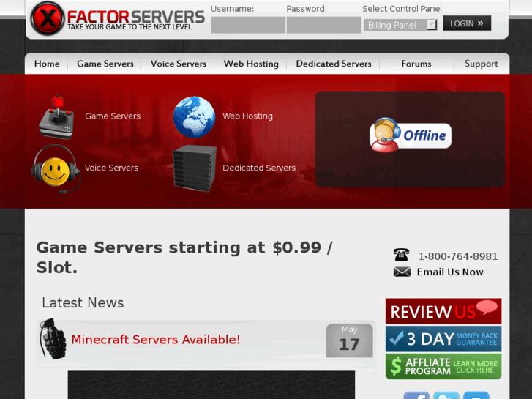Click the 1-800-764-8981 phone number
The image size is (532, 399).
(458, 256)
